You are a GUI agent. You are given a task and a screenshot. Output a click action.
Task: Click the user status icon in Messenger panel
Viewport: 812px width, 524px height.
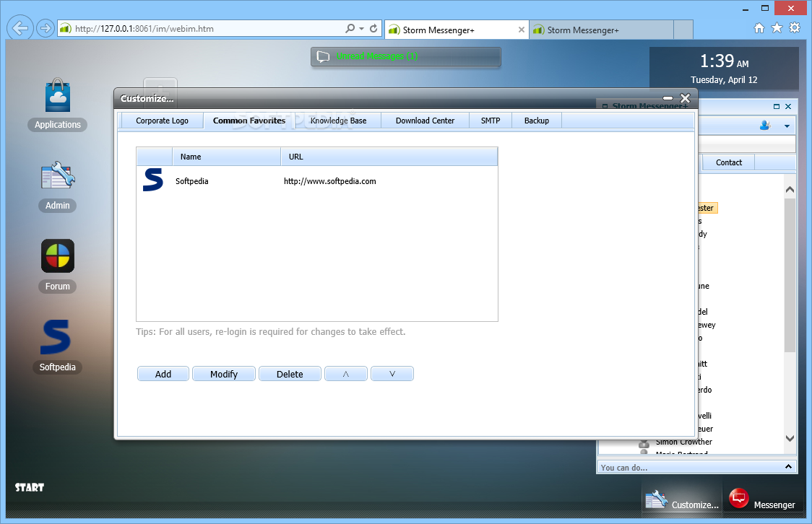pos(765,125)
